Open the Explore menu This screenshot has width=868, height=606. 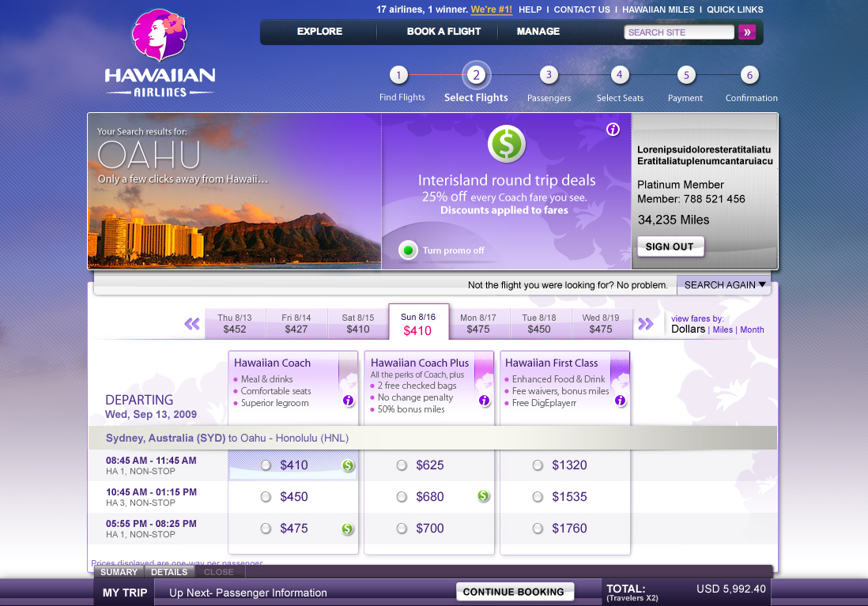point(319,32)
